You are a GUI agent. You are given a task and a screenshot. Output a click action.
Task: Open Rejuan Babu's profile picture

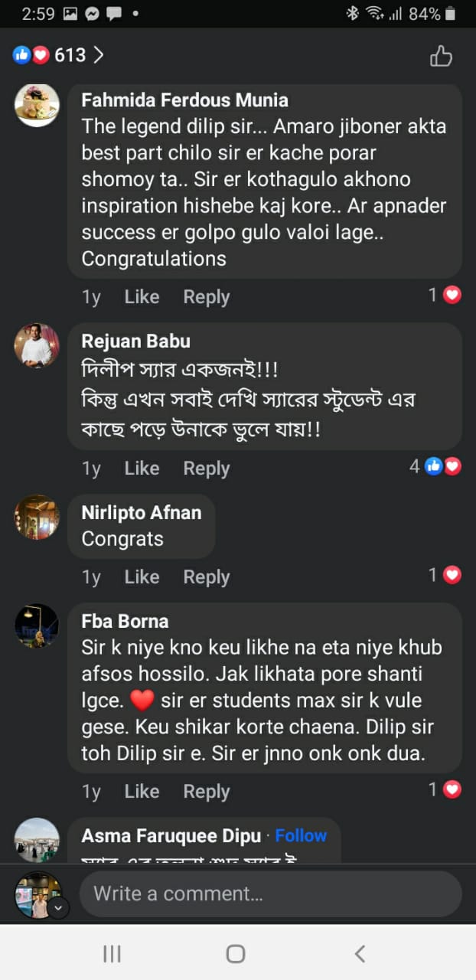point(37,346)
